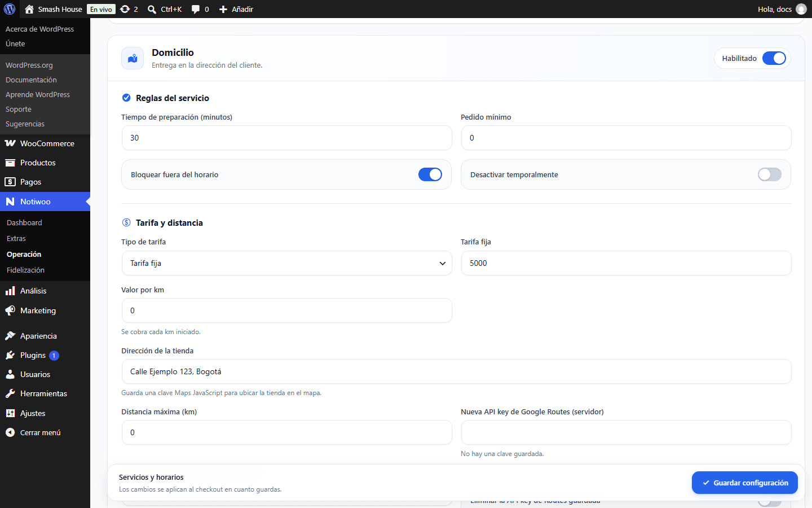
Task: Open the Documentación link
Action: click(x=31, y=80)
